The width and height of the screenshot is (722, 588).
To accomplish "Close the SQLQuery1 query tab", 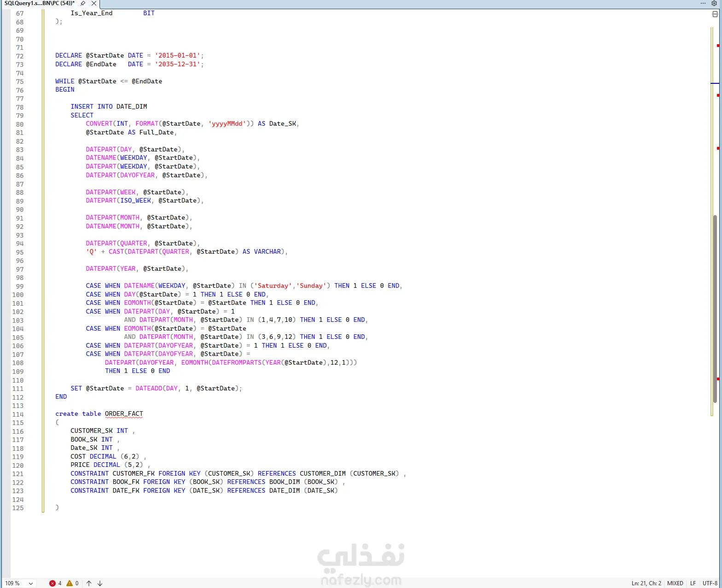I will [94, 3].
